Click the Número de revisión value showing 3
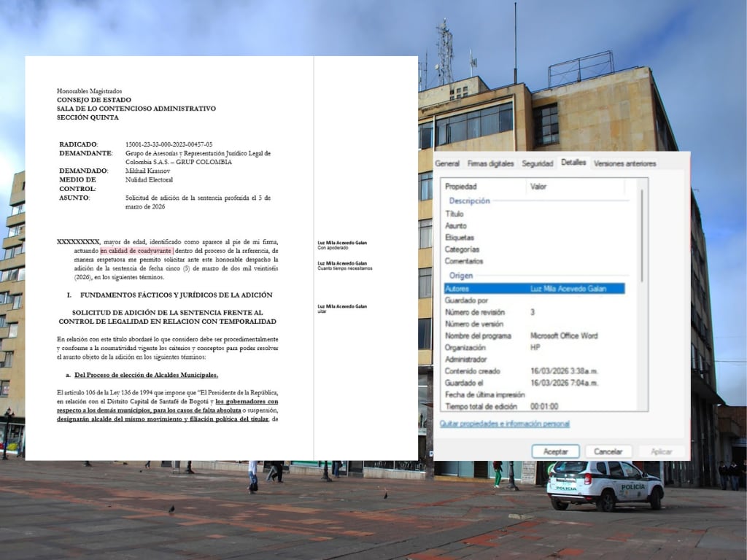This screenshot has height=560, width=747. coord(554,311)
